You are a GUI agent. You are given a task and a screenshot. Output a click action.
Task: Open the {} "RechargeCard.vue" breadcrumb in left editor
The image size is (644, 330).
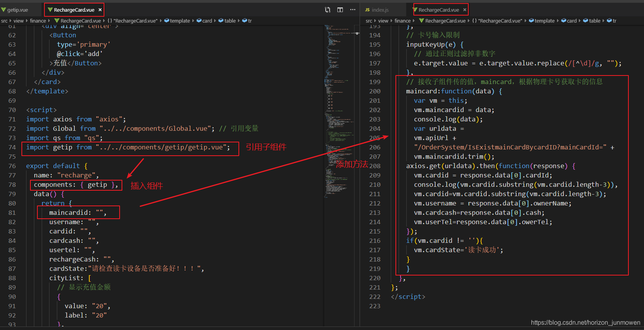(x=132, y=21)
